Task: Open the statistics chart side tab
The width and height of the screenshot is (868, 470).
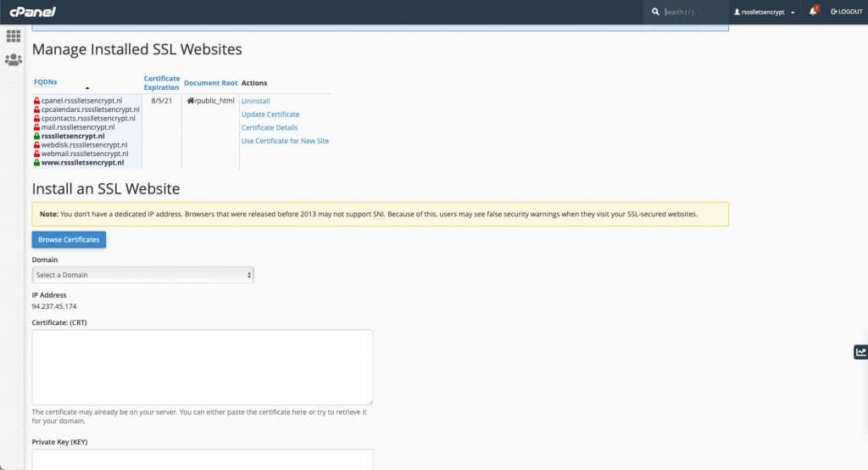Action: click(x=861, y=352)
